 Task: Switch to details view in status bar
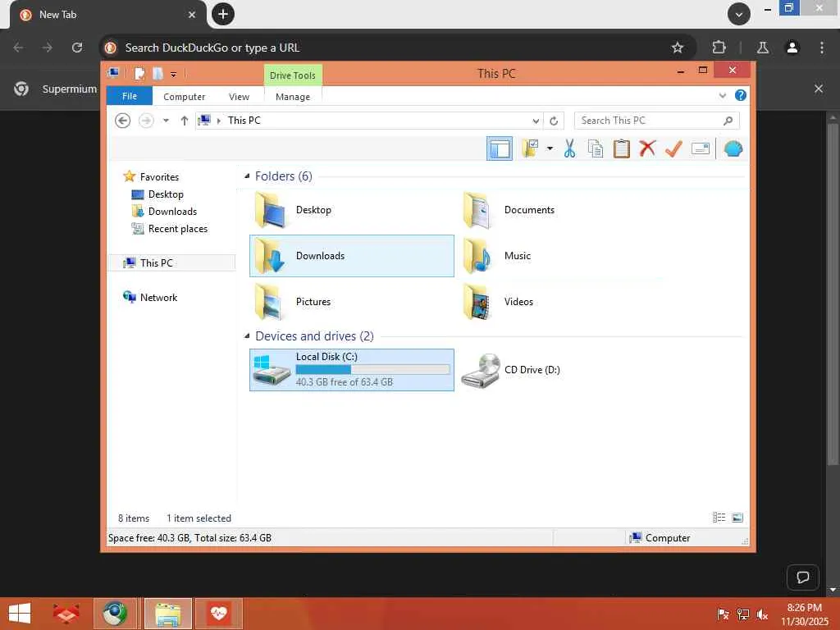click(719, 518)
